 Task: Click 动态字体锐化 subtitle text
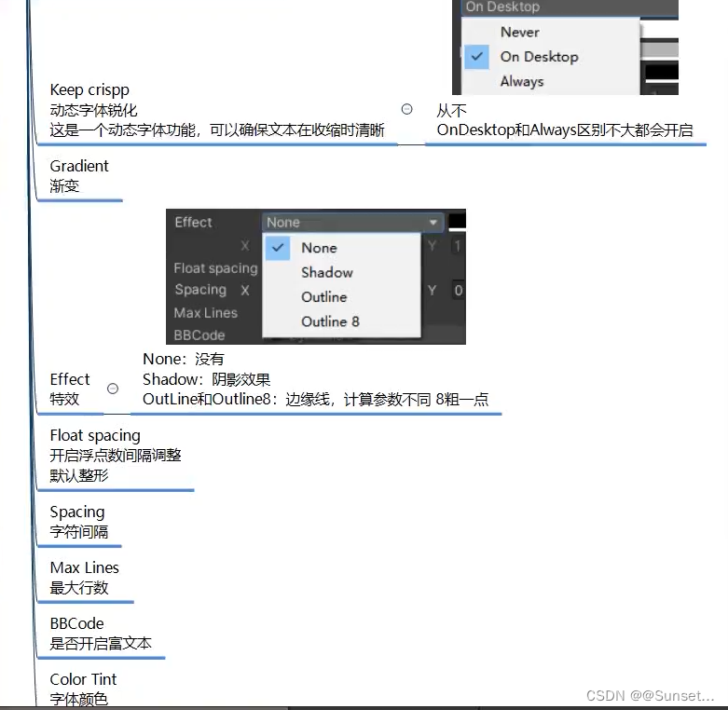coord(93,111)
